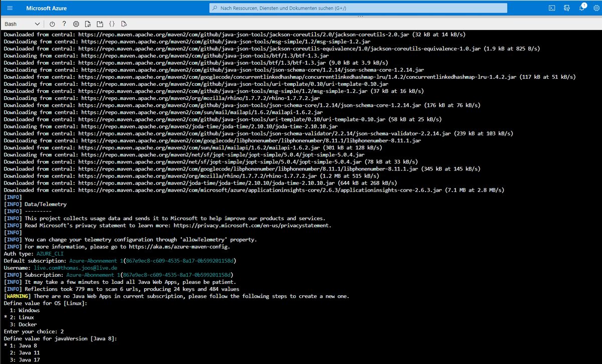Open Cloud Shell help question mark
The width and height of the screenshot is (602, 364).
coord(64,24)
